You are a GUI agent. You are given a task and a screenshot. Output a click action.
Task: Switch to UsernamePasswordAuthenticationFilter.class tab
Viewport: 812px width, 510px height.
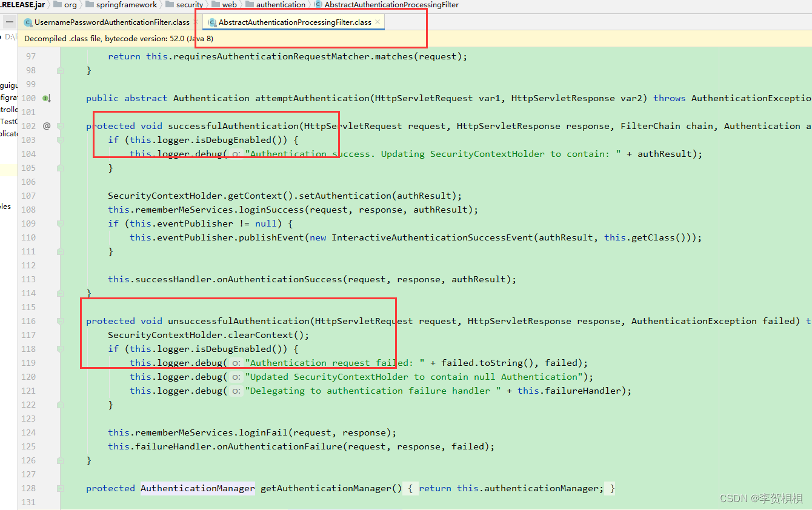click(111, 22)
